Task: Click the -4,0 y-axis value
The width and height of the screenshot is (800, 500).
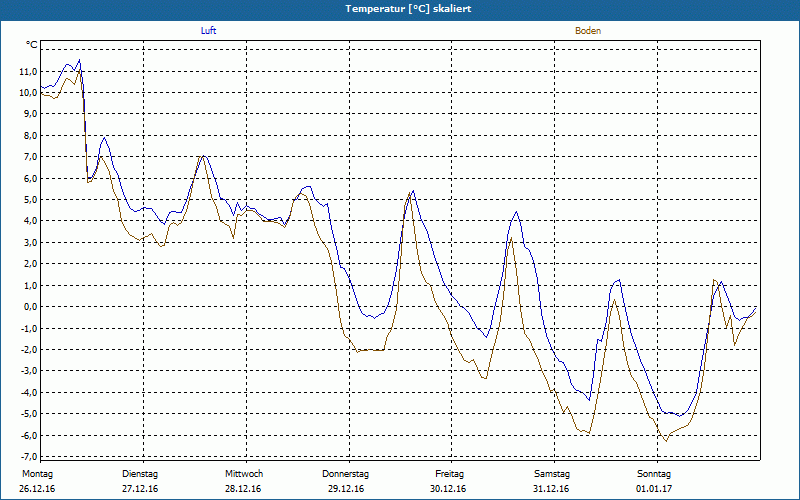Action: click(29, 393)
